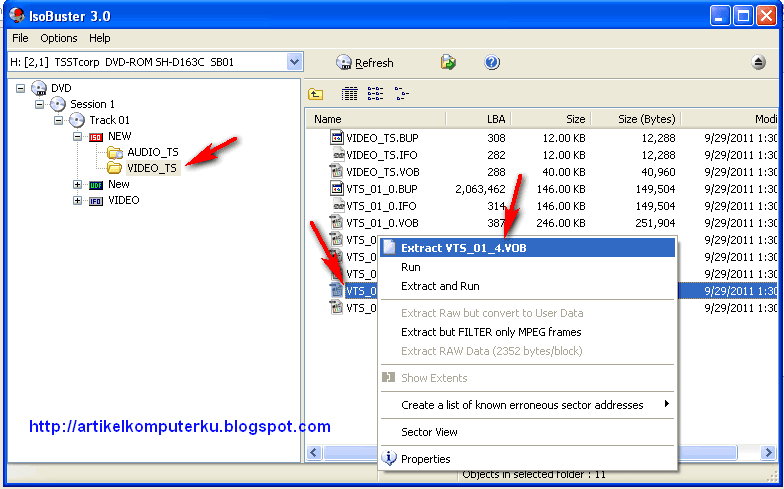Switch to list view icon
784x489 pixels.
pyautogui.click(x=375, y=94)
